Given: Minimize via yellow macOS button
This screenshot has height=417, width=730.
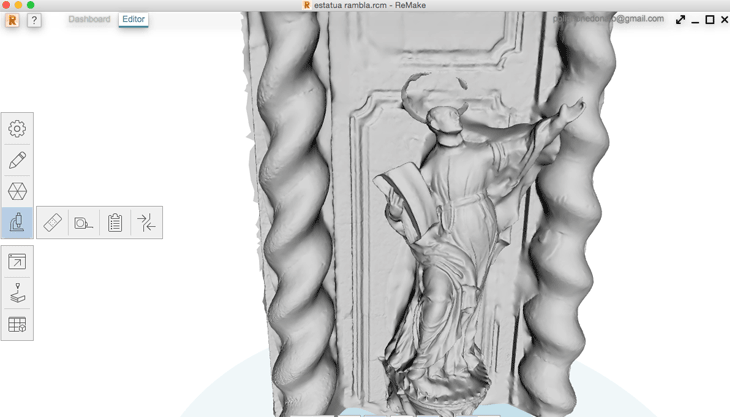Looking at the screenshot, I should pos(18,5).
